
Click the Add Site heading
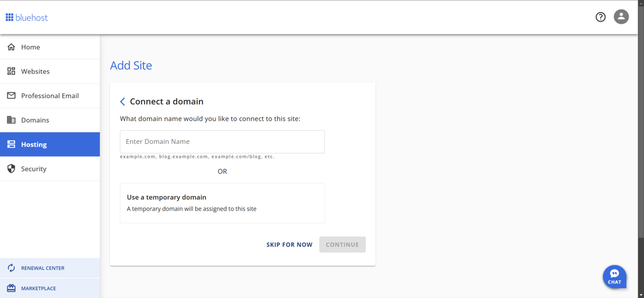click(x=131, y=65)
